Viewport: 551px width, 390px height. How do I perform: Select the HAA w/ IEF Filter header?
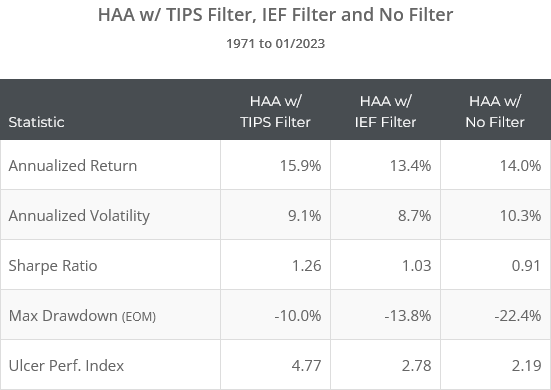pyautogui.click(x=385, y=112)
